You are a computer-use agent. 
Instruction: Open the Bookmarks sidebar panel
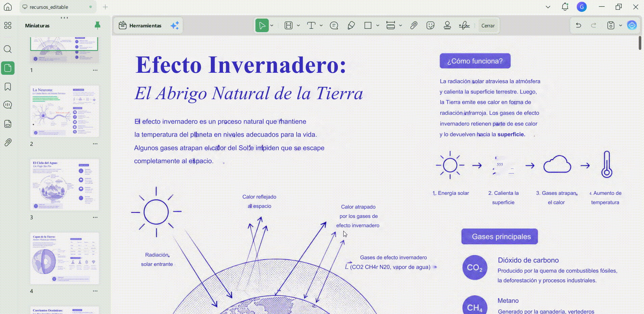pos(8,87)
